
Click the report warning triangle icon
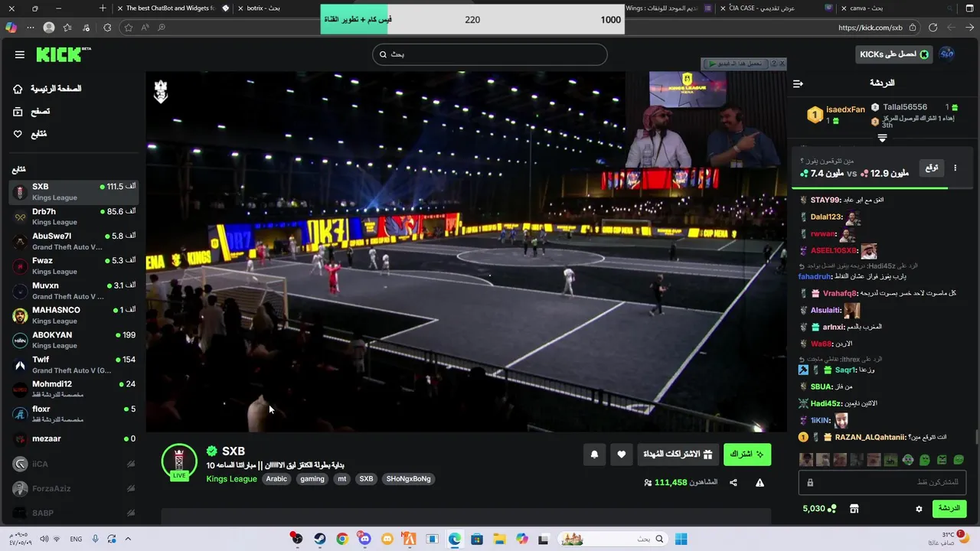tap(759, 483)
